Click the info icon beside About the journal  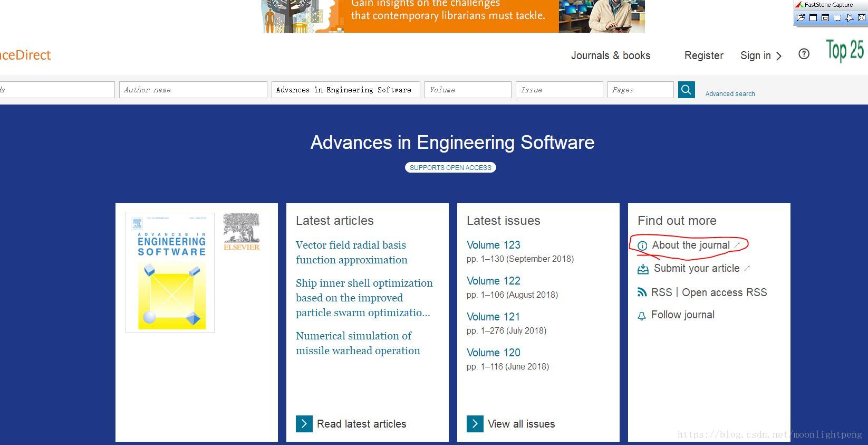[642, 245]
